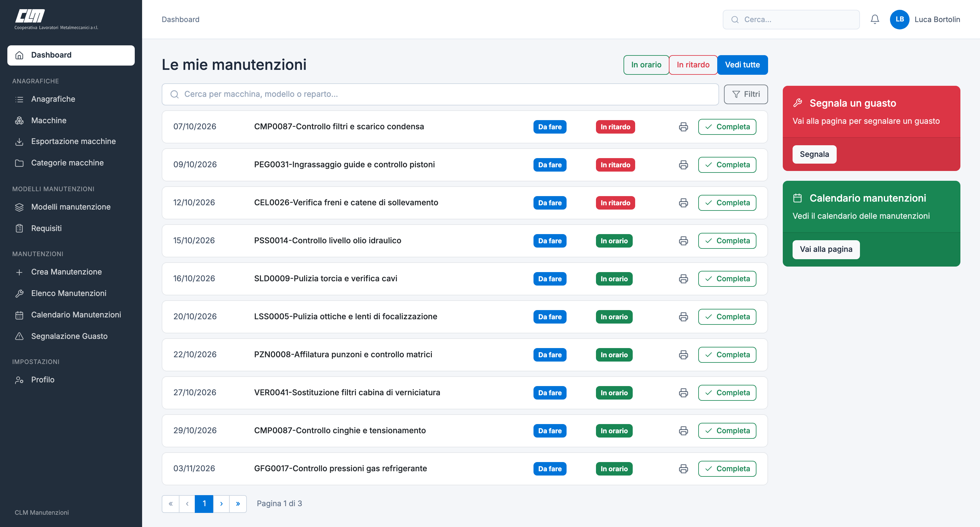Click the CLM Manutenzioni footer text

41,513
